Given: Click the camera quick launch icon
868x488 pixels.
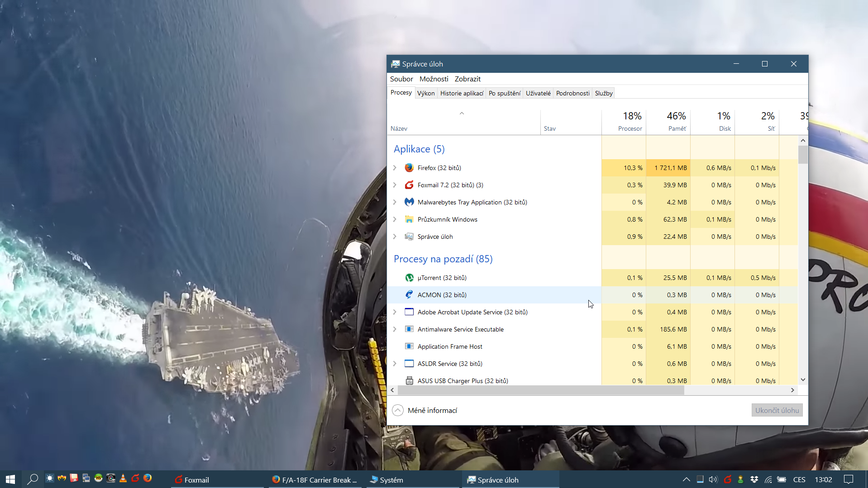Looking at the screenshot, I should point(110,478).
